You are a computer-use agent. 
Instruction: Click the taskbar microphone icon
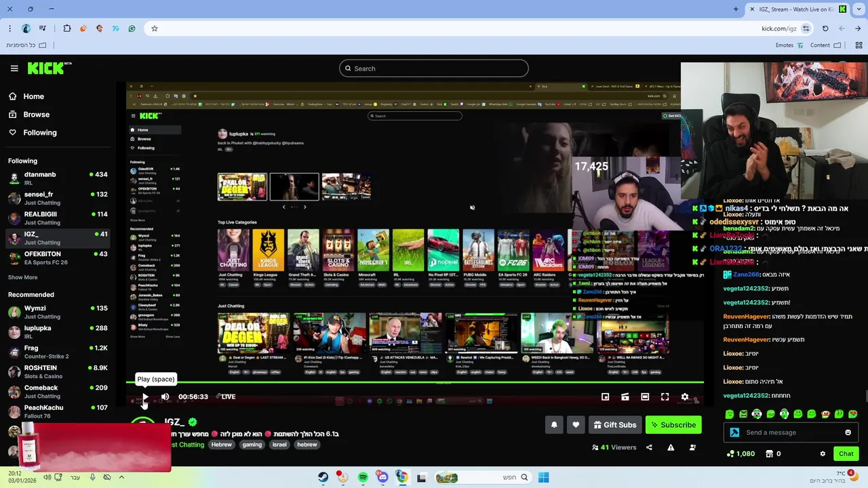92,477
